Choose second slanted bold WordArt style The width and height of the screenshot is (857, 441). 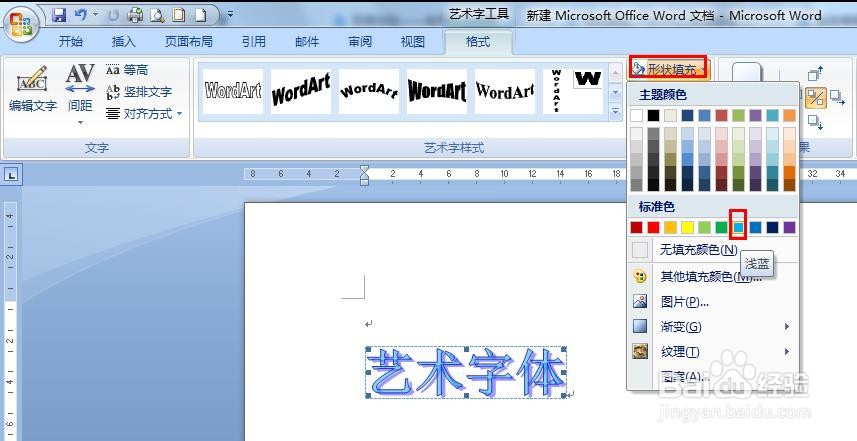tap(301, 91)
